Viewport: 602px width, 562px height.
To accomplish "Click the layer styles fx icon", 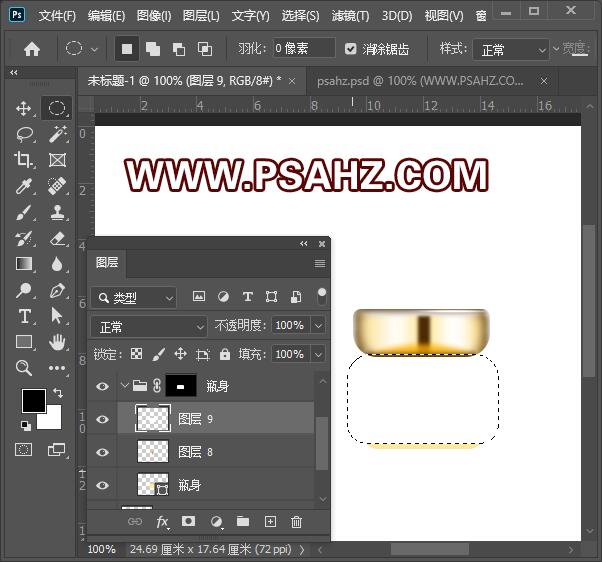I will point(162,522).
